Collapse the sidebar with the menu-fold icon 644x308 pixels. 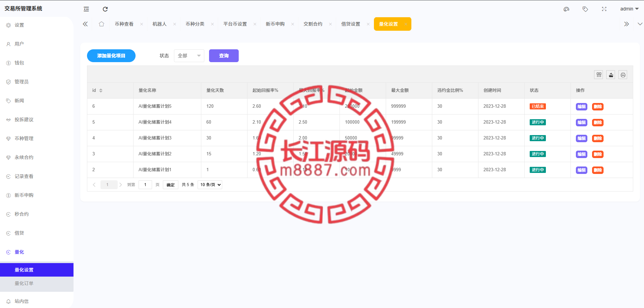pyautogui.click(x=86, y=9)
